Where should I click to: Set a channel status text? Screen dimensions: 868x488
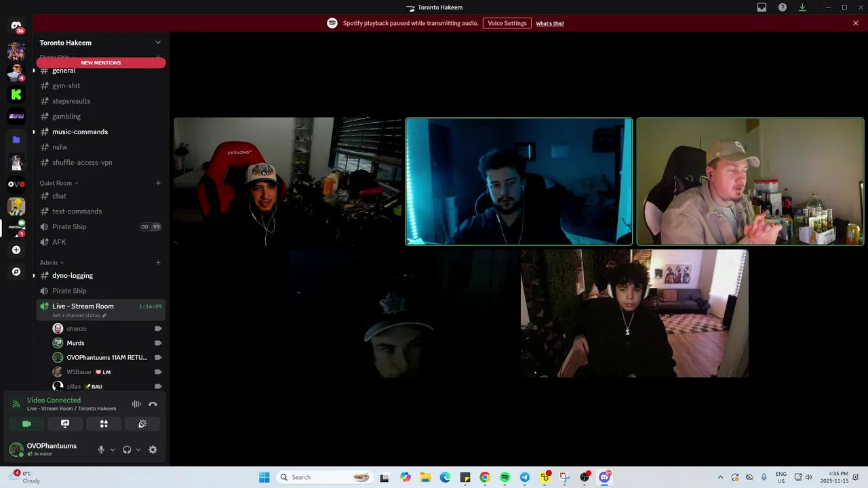click(79, 315)
